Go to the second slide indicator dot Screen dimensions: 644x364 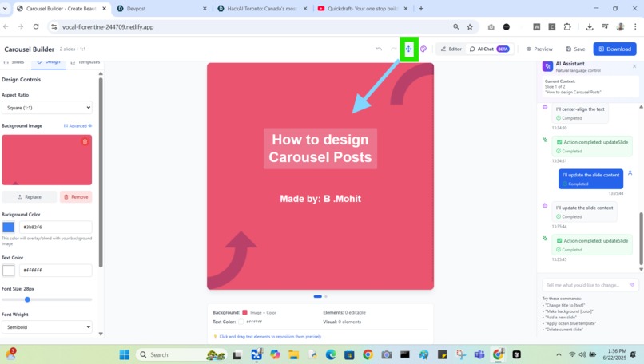pos(326,296)
